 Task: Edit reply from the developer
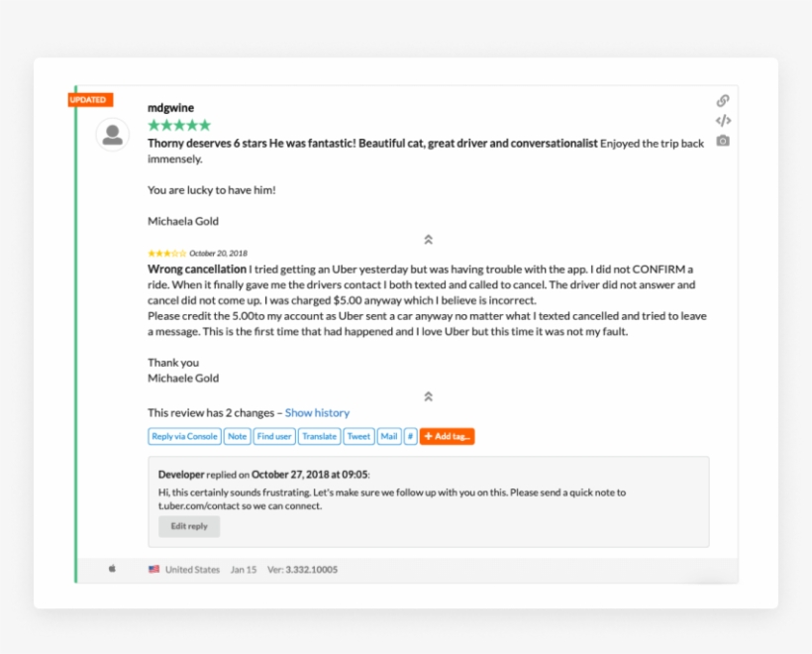point(189,526)
